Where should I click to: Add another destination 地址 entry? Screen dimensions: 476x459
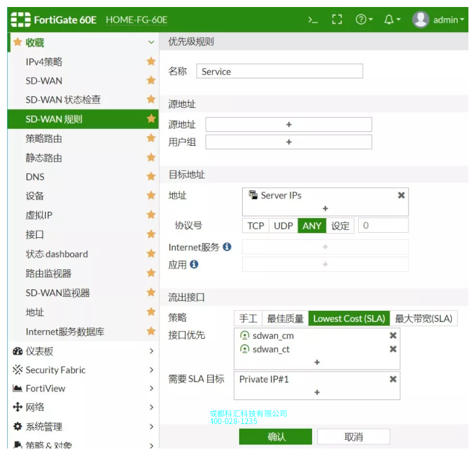pos(325,209)
